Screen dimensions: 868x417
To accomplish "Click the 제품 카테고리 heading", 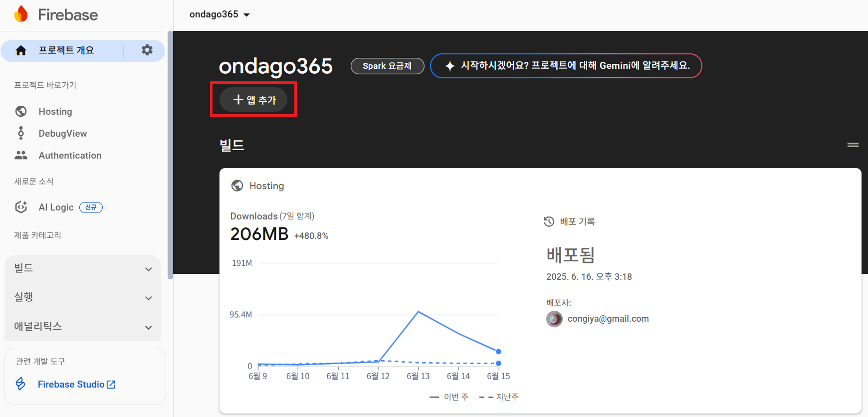I will pyautogui.click(x=37, y=235).
